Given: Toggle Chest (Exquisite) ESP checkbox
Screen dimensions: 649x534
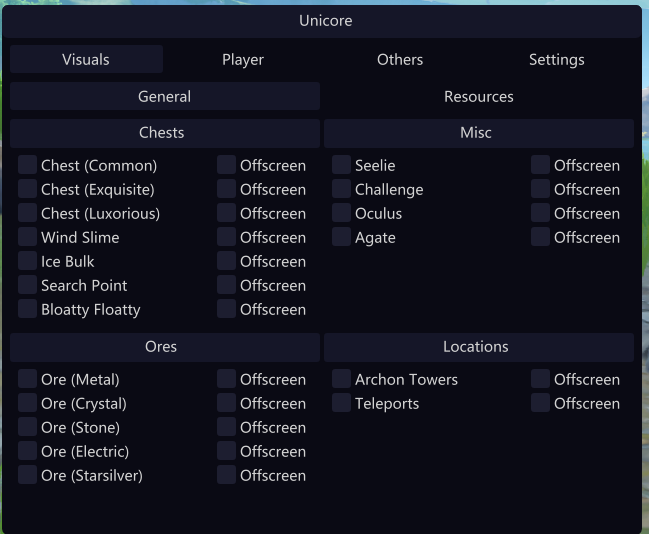Looking at the screenshot, I should pos(27,189).
